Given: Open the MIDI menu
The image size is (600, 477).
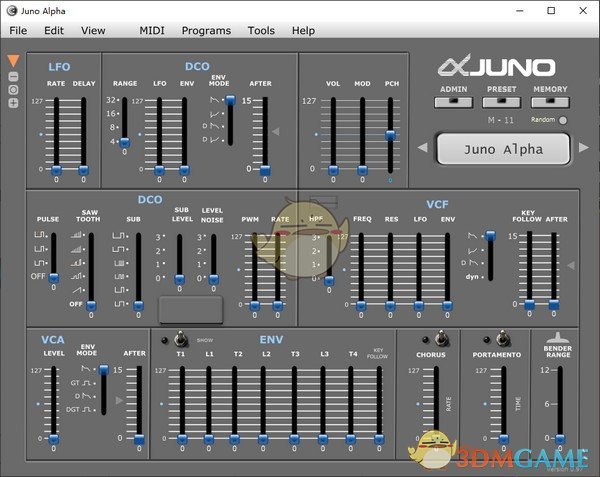Looking at the screenshot, I should click(152, 31).
